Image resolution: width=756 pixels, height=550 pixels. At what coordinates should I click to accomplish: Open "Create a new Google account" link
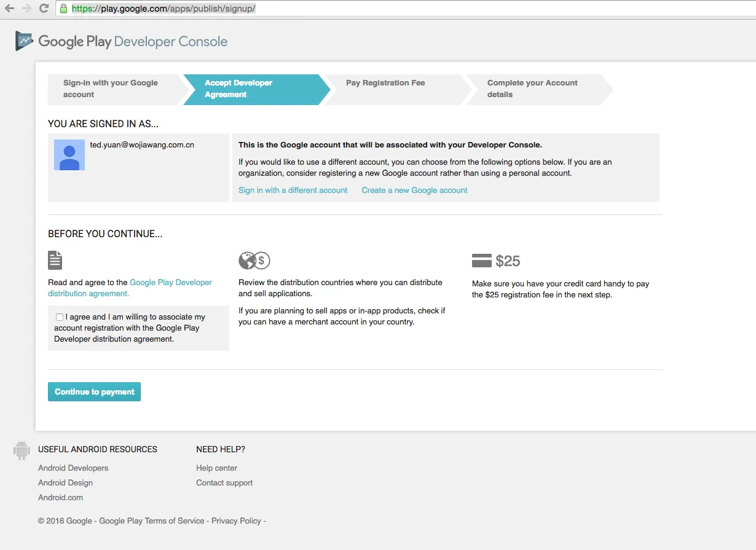tap(414, 191)
